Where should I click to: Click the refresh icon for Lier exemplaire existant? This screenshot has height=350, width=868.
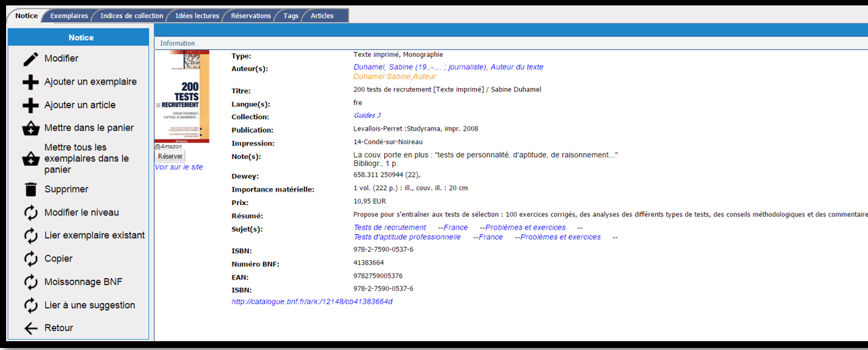point(30,236)
